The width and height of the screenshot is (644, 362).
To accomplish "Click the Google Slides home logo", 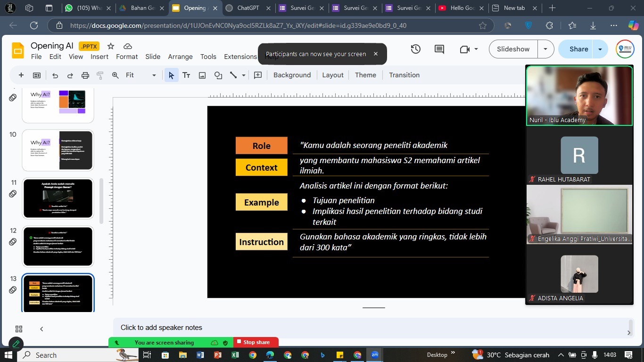I will (17, 50).
